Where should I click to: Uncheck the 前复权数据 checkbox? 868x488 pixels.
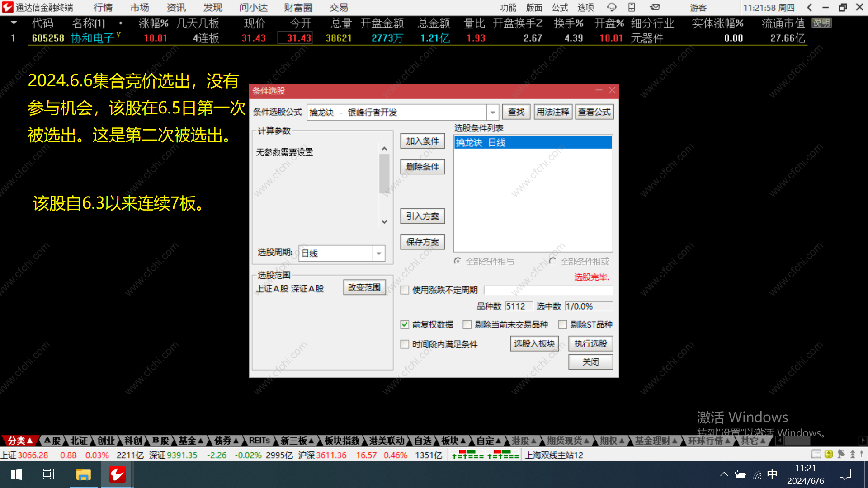[405, 324]
